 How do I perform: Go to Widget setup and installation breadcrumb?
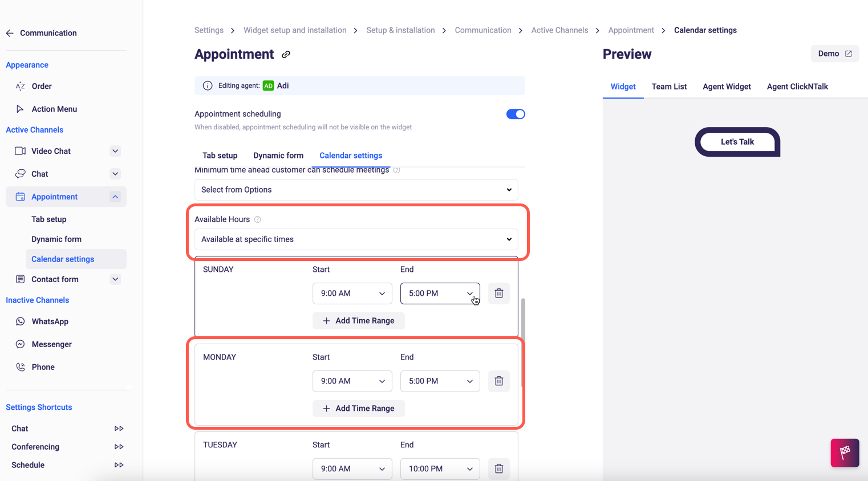click(x=295, y=30)
